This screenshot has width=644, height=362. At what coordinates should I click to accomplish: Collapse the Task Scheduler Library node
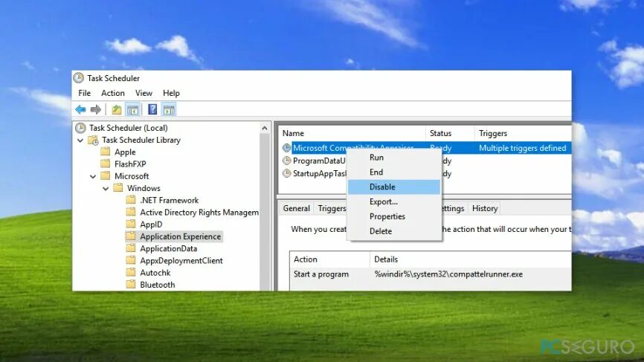coord(80,140)
